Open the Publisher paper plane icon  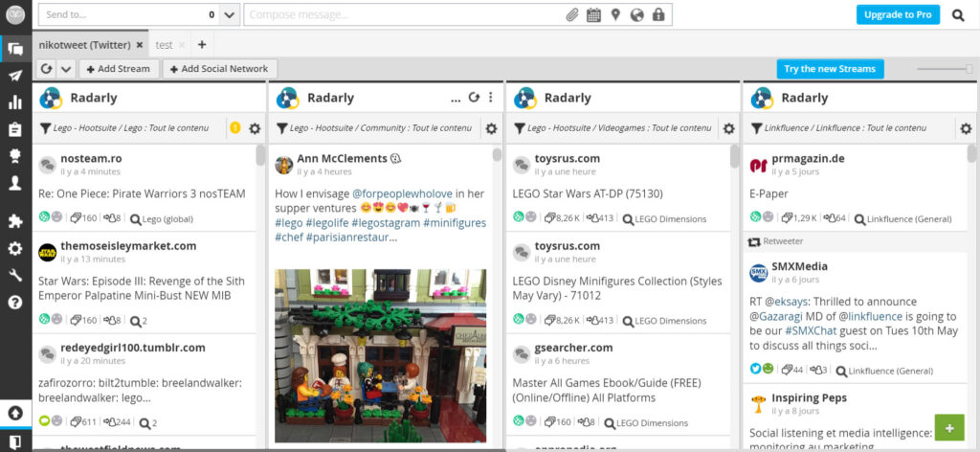point(15,76)
